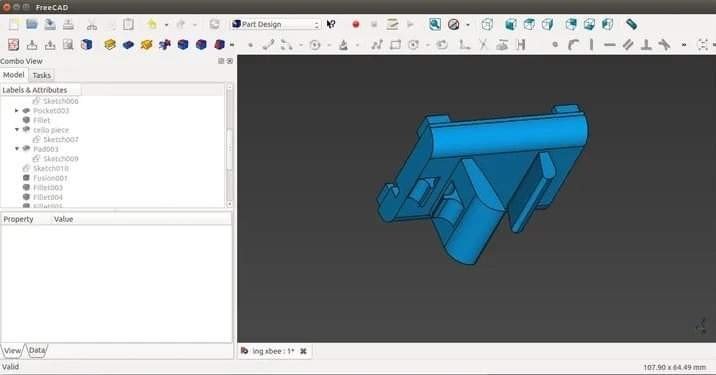
Task: Click the blue Pocket tool
Action: click(x=128, y=45)
